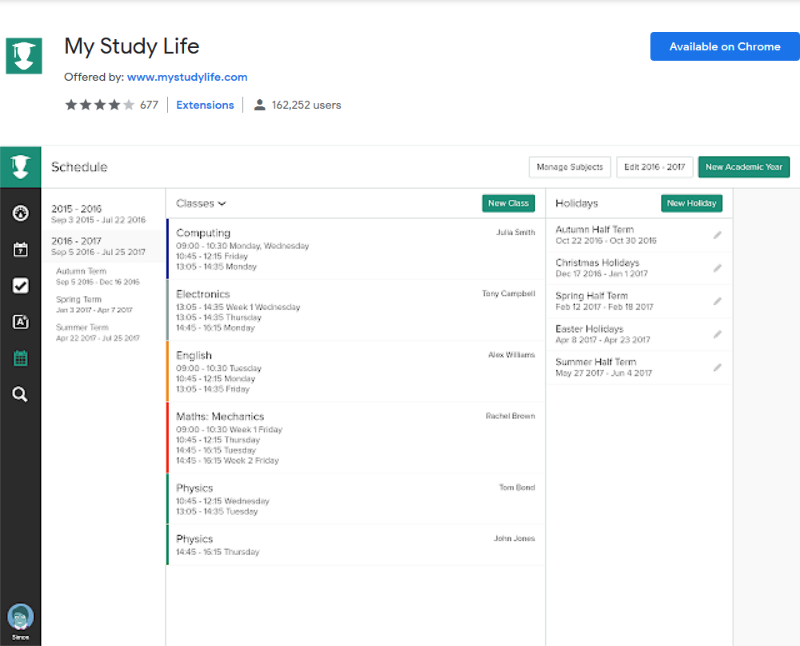The width and height of the screenshot is (800, 646).
Task: Click the Search magnifier icon
Action: pyautogui.click(x=20, y=394)
